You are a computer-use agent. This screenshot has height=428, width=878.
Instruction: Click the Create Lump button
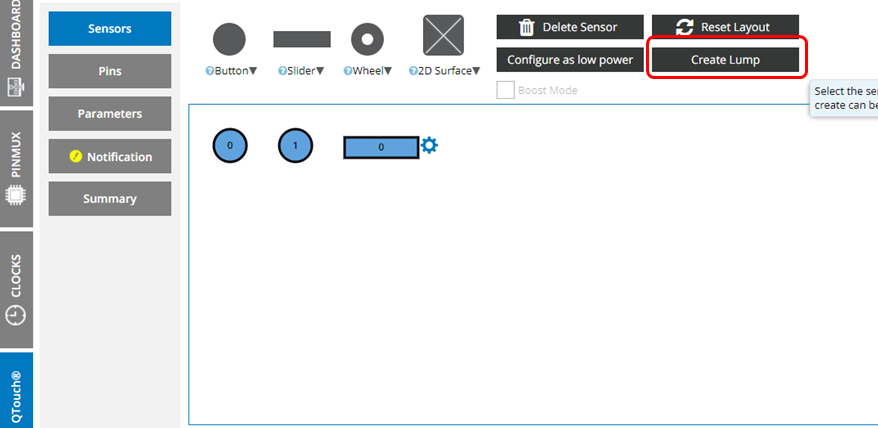(x=725, y=60)
